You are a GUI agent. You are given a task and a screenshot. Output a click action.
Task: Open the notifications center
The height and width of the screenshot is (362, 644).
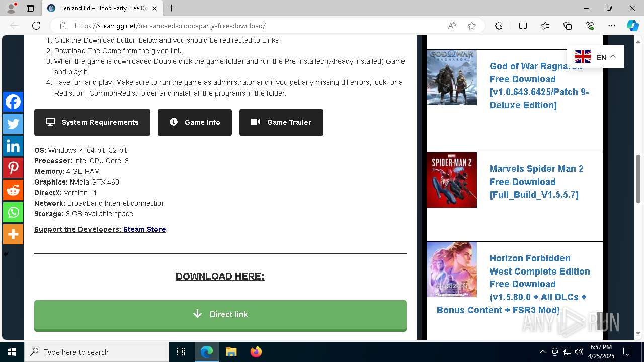pyautogui.click(x=627, y=352)
